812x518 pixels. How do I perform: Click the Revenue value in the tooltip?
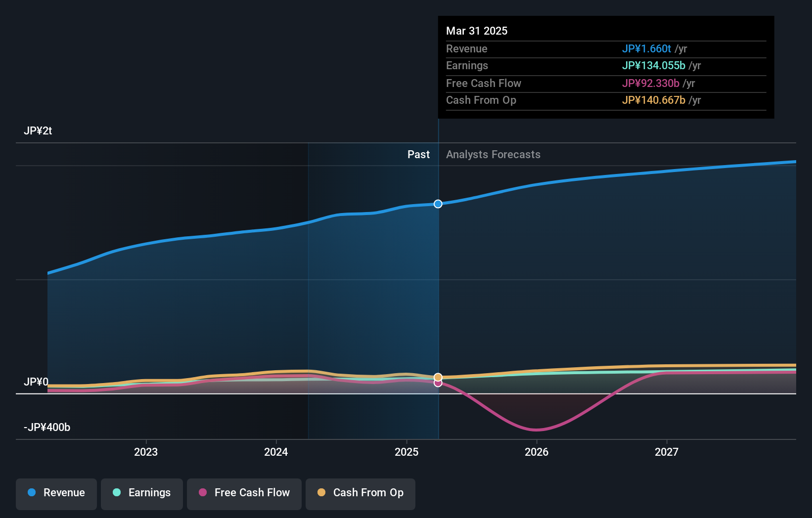point(647,48)
